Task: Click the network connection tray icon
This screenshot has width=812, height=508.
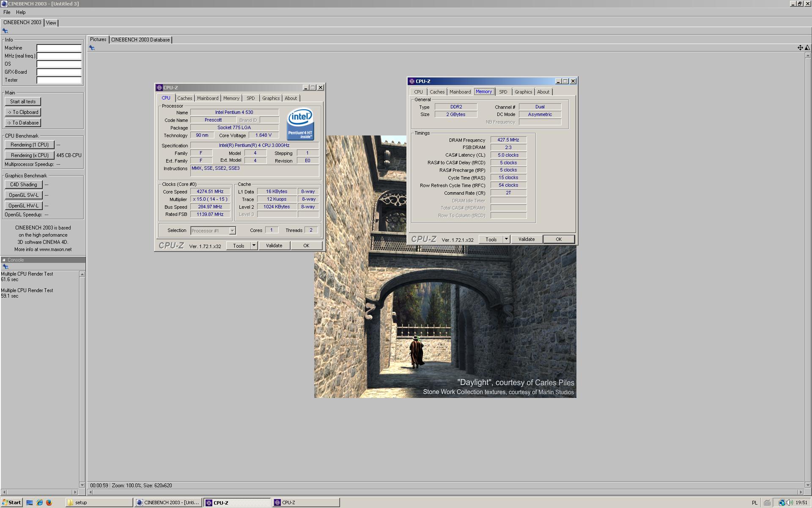Action: 782,502
